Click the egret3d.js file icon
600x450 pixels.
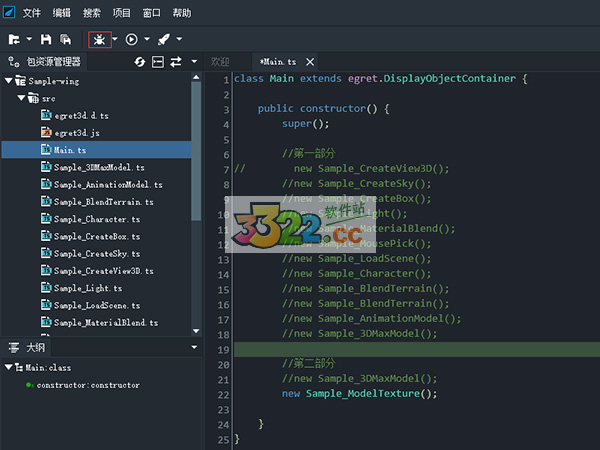pyautogui.click(x=46, y=132)
